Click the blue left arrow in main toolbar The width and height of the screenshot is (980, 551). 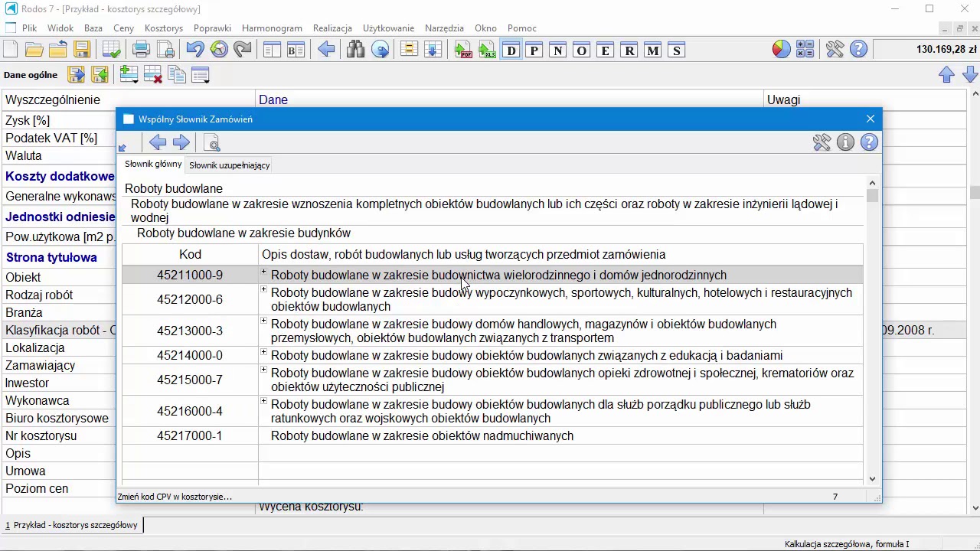tap(326, 51)
